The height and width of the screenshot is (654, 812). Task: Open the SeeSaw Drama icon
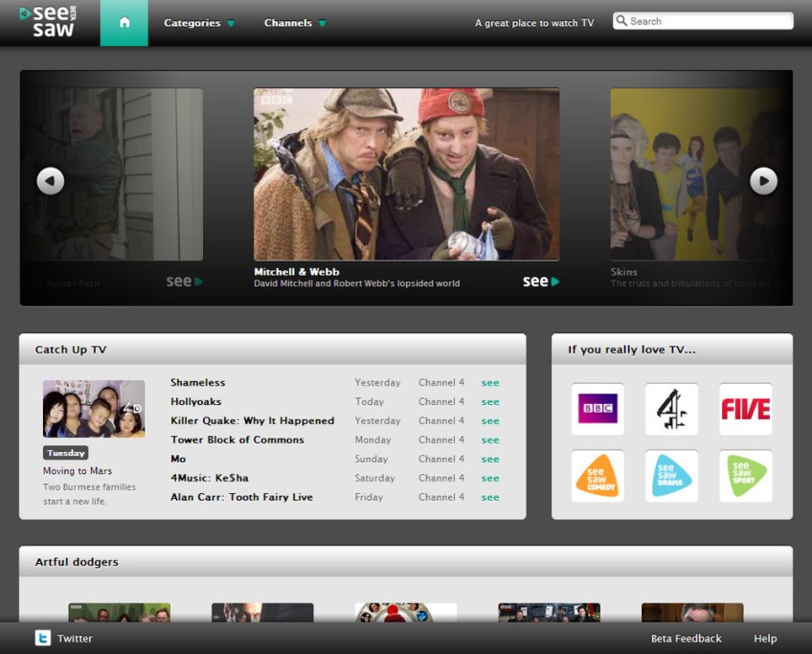(x=671, y=476)
